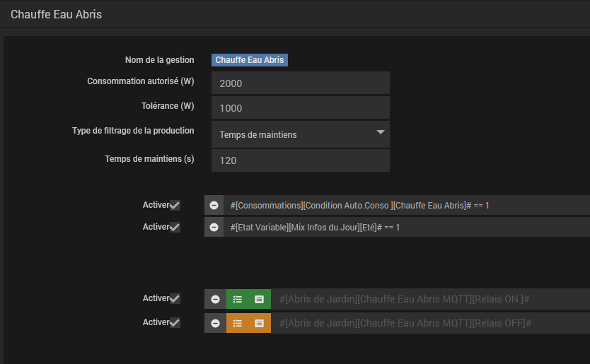Click green list icon for Relais ON
Viewport: 590px width, 364px height.
260,299
